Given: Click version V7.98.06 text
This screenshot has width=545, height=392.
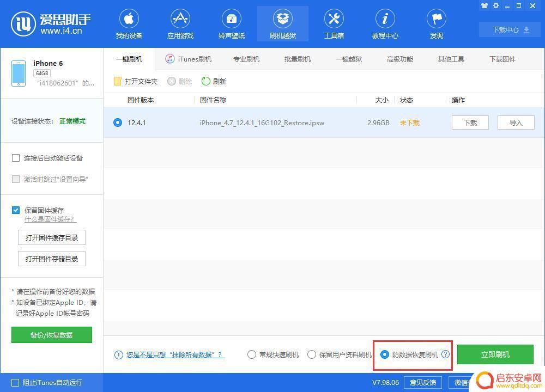Looking at the screenshot, I should point(385,383).
